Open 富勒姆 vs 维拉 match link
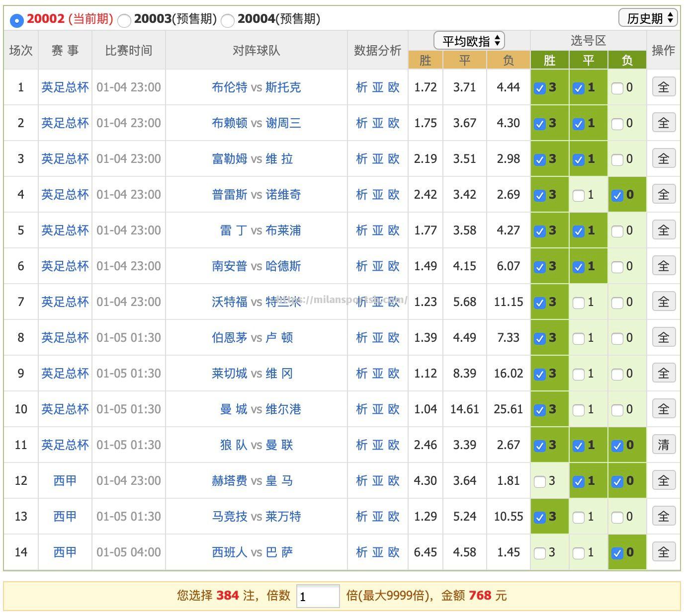The width and height of the screenshot is (684, 616). pos(253,158)
